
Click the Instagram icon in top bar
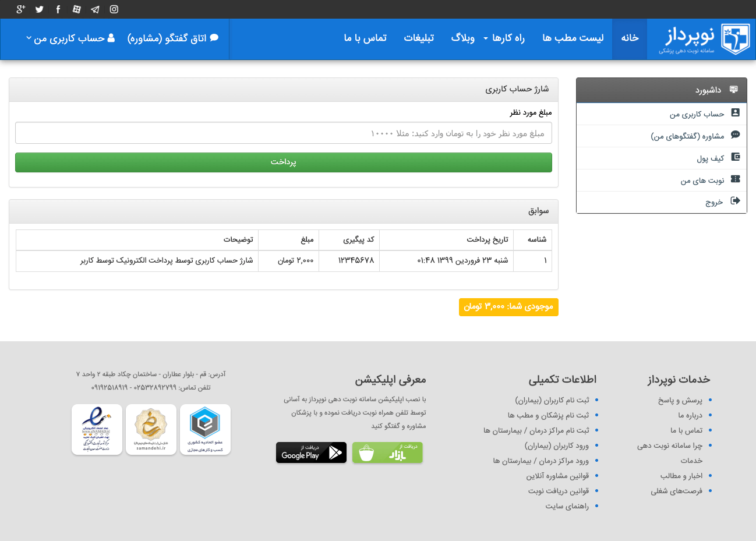coord(114,9)
